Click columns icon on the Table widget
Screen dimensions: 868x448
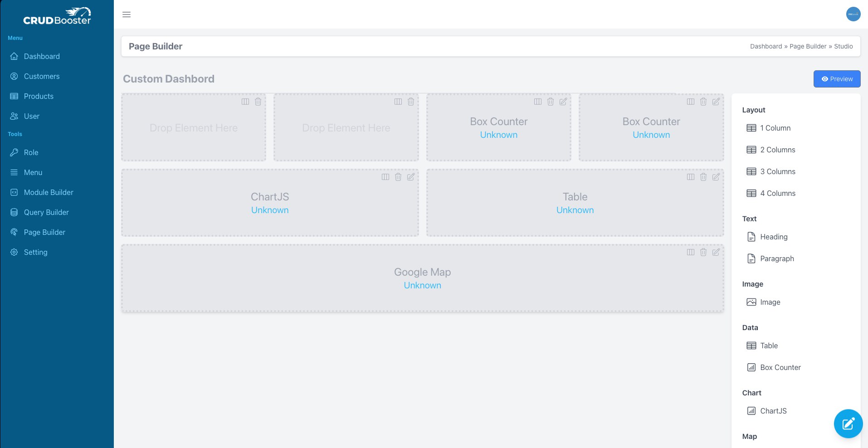pos(690,177)
